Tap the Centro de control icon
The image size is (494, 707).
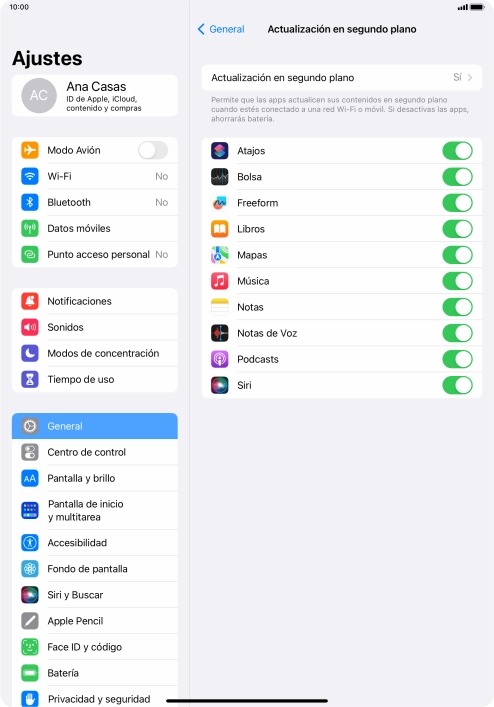coord(30,452)
